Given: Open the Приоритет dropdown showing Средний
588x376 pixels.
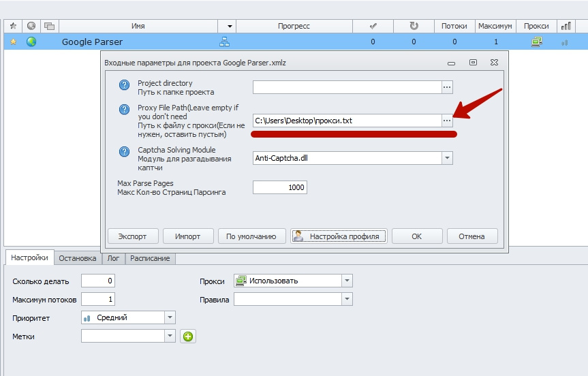Looking at the screenshot, I should pos(170,317).
